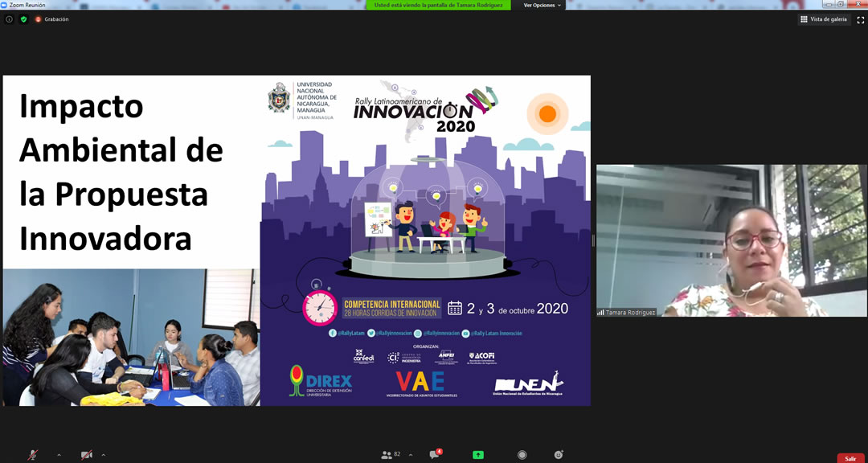Click the CONFEDI organizer logo
Image resolution: width=868 pixels, height=463 pixels.
pos(364,356)
